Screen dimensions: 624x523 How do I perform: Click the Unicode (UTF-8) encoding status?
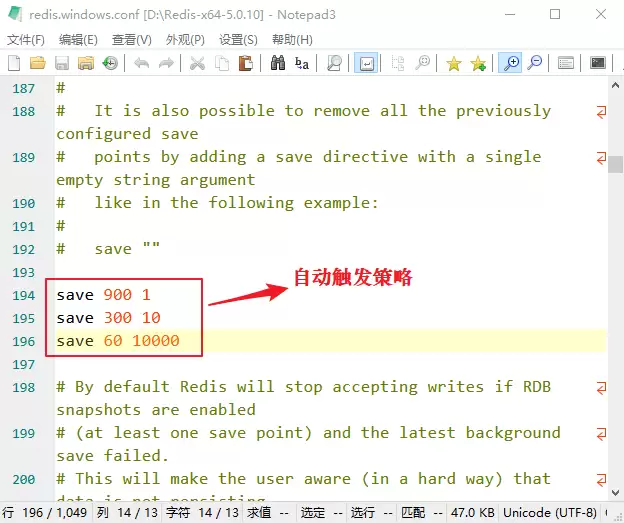[550, 513]
